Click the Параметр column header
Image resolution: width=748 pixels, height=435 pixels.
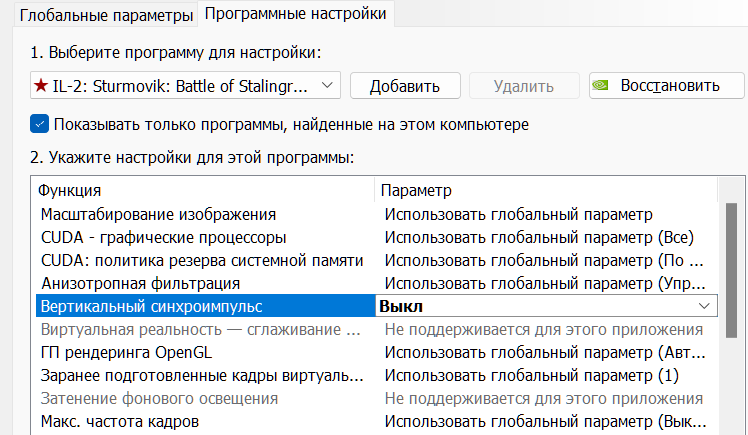point(416,190)
